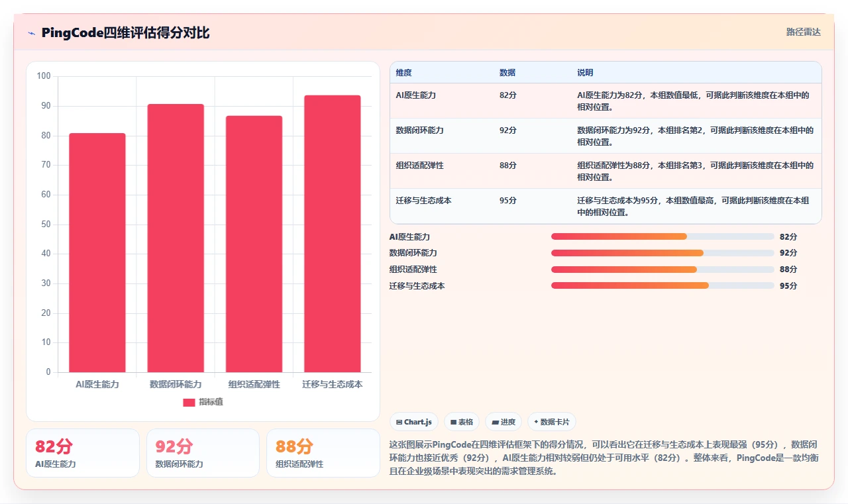Click the 95分 label beside the last progress bar
This screenshot has height=504, width=848.
(788, 286)
